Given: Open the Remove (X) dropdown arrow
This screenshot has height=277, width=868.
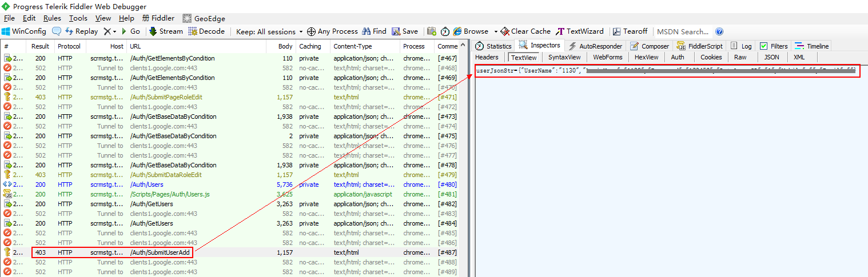Looking at the screenshot, I should 114,31.
